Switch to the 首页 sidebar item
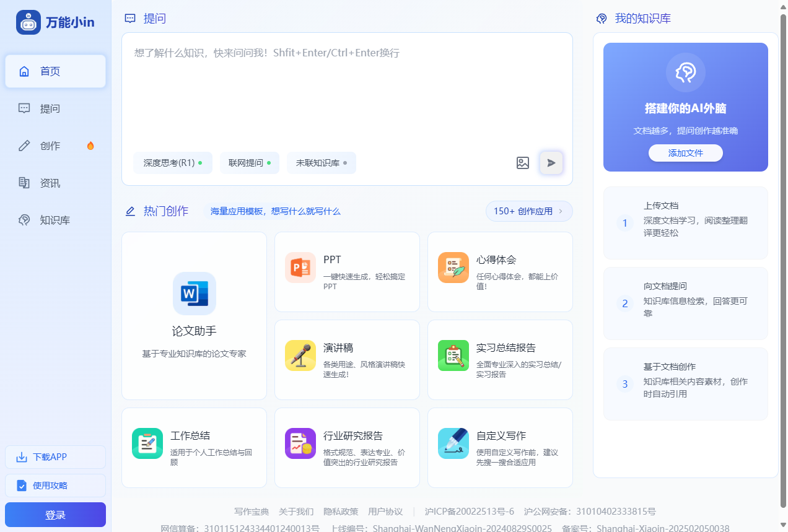The width and height of the screenshot is (788, 532). tap(55, 71)
